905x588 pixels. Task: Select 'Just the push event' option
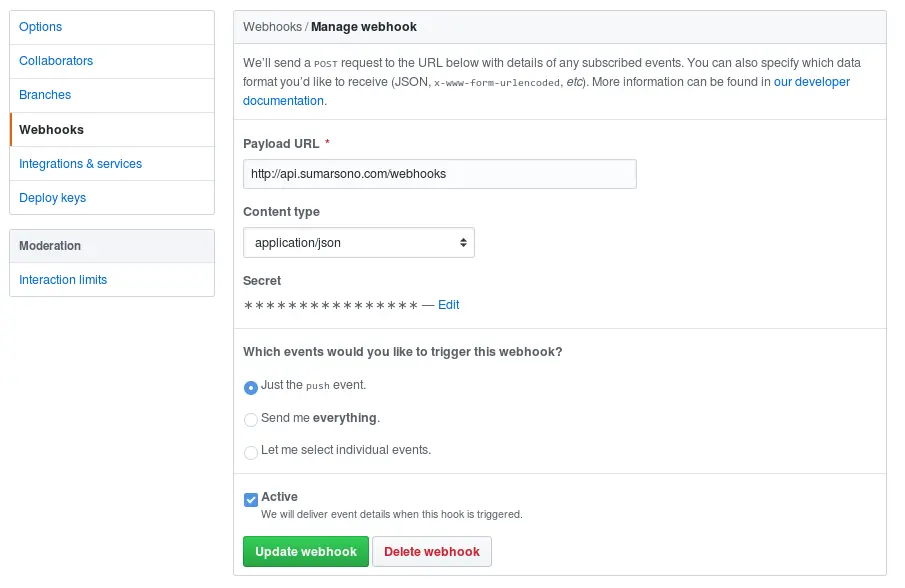point(251,385)
